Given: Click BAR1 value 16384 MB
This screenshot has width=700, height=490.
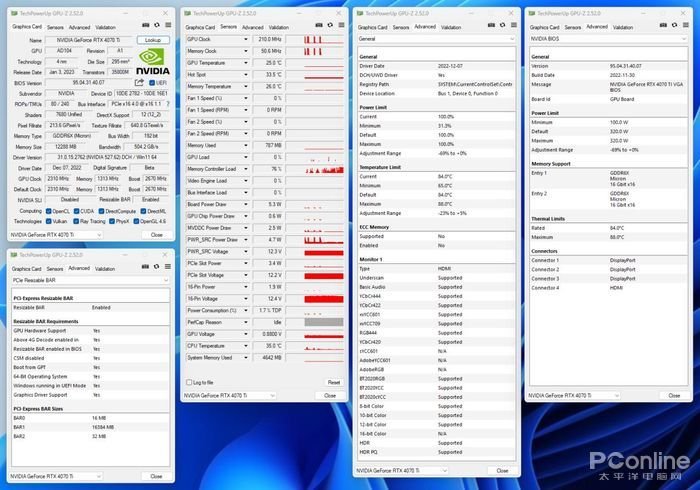Looking at the screenshot, I should (x=103, y=427).
